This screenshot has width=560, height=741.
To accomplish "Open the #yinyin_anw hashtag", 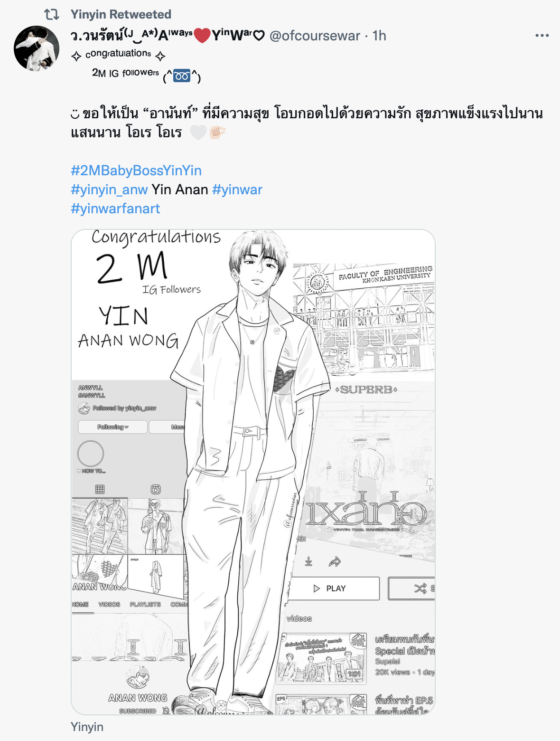I will pyautogui.click(x=109, y=190).
